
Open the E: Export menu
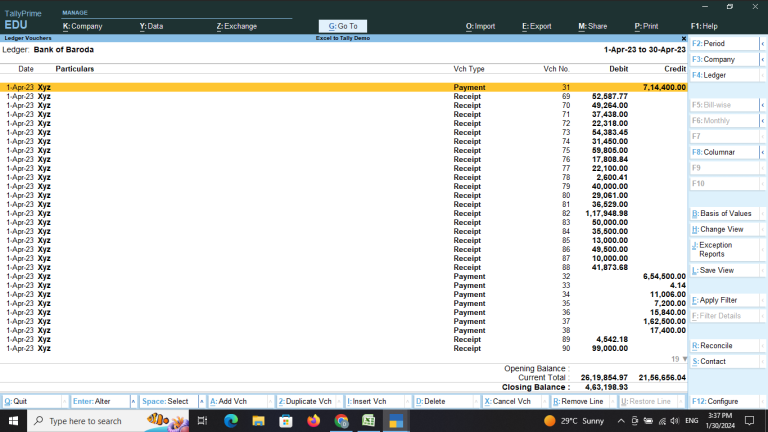click(x=536, y=26)
